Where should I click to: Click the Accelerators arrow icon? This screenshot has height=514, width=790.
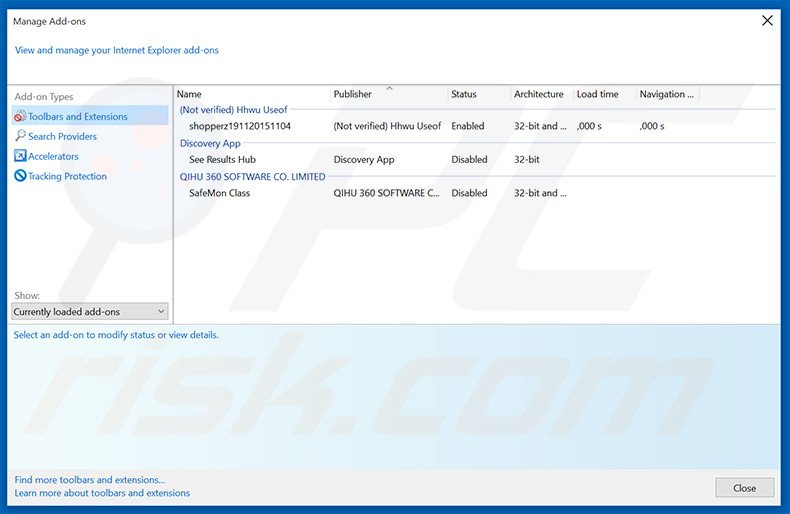pos(20,156)
